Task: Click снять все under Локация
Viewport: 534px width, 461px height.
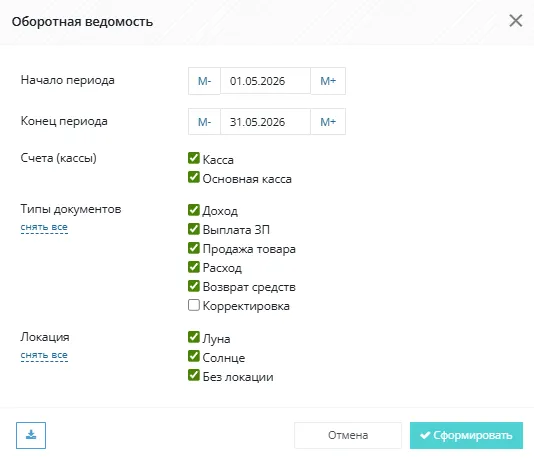Action: point(44,355)
